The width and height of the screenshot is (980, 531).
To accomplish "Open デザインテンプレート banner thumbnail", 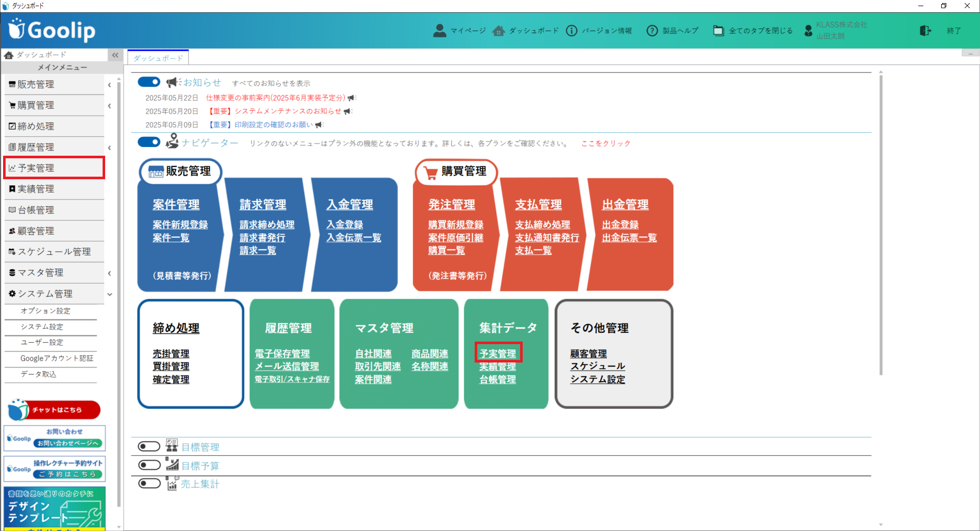I will [55, 509].
